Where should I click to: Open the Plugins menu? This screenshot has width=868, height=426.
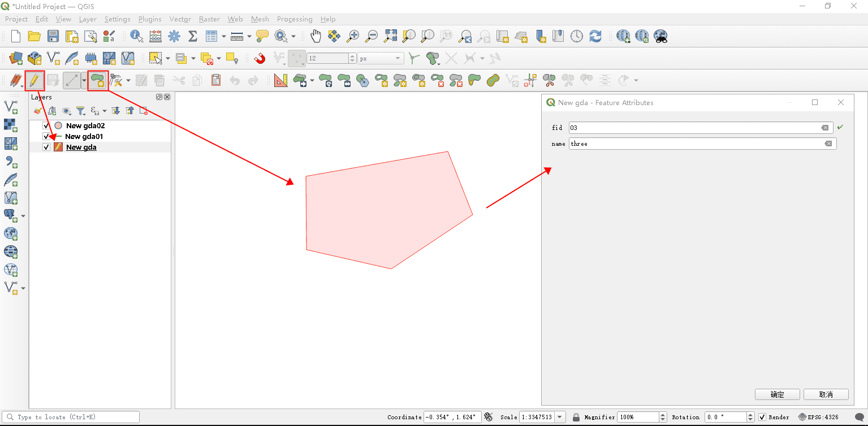(x=150, y=19)
